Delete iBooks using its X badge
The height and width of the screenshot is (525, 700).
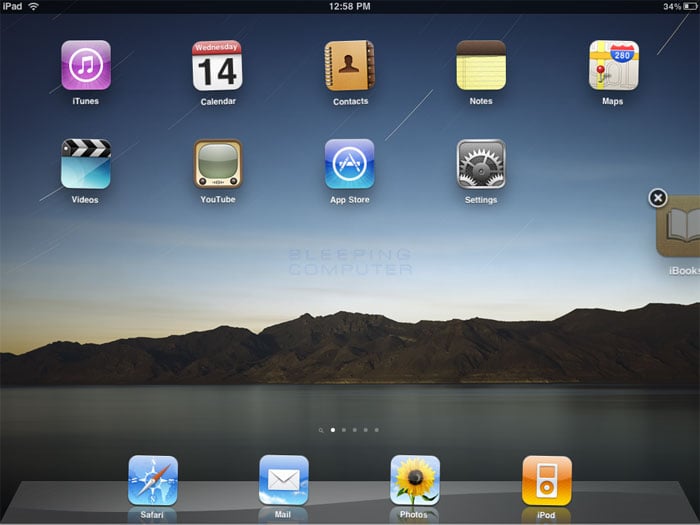(658, 198)
